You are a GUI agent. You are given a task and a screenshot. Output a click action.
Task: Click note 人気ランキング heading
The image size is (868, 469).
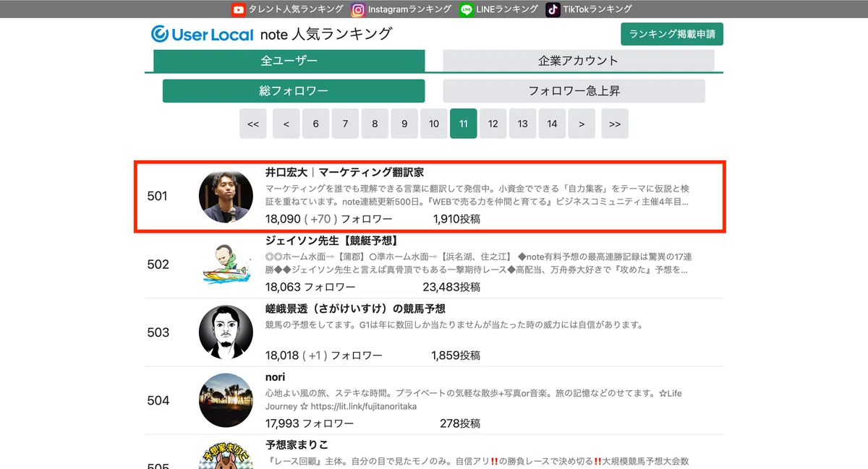pyautogui.click(x=325, y=34)
